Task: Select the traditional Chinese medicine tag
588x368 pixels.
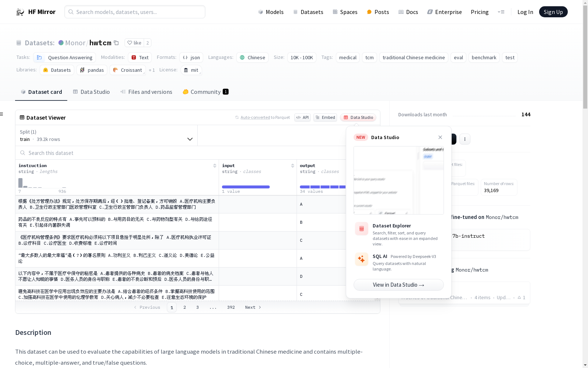Action: pos(413,57)
